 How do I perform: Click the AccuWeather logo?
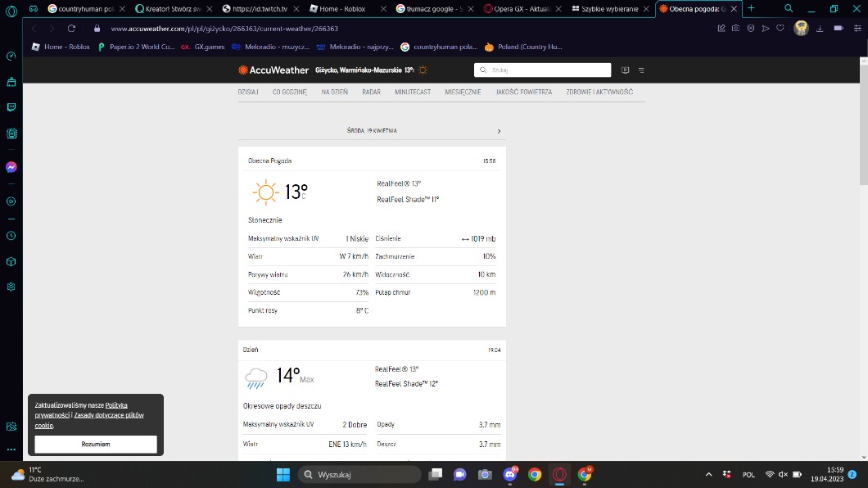pyautogui.click(x=274, y=70)
